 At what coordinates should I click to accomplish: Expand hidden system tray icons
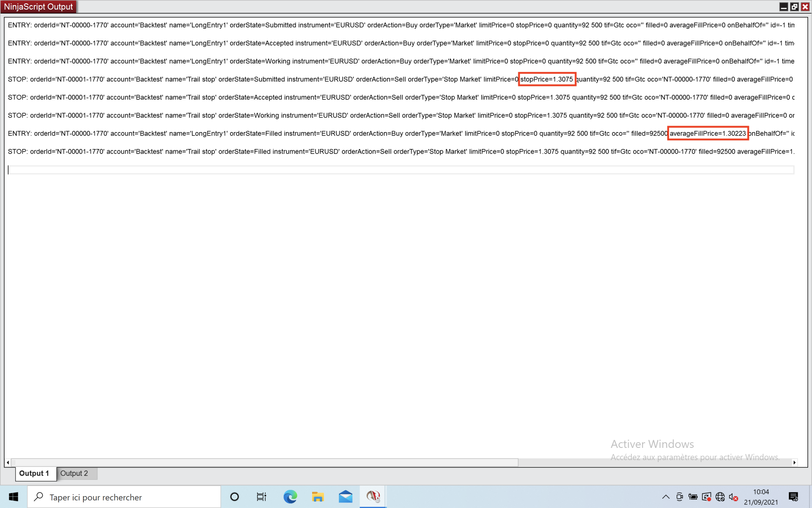coord(666,497)
